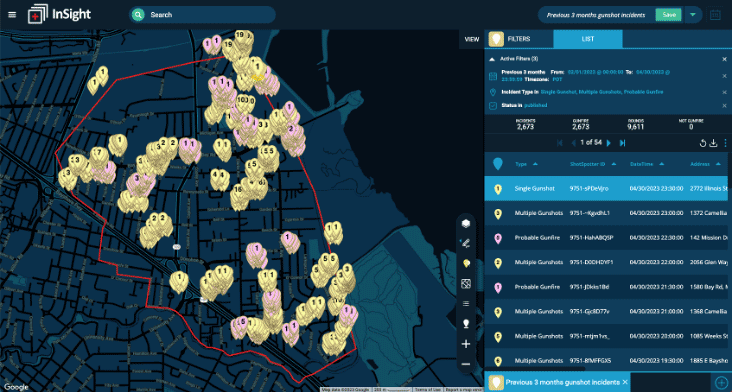Collapse the Active Filters section

pyautogui.click(x=492, y=59)
